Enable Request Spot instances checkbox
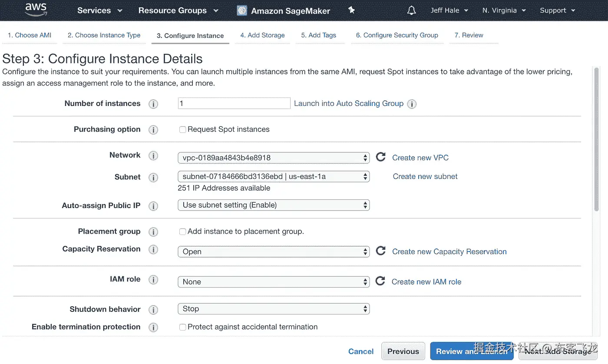 [x=183, y=129]
